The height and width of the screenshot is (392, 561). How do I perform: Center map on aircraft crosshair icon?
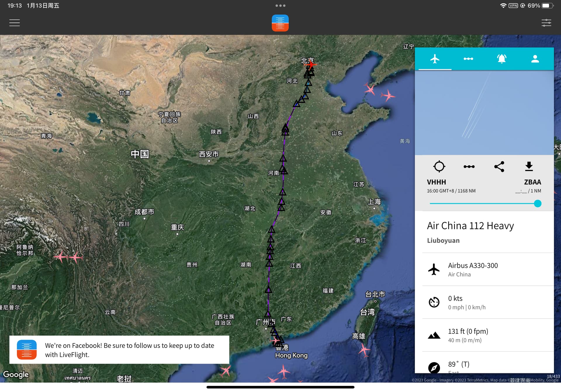pos(439,166)
